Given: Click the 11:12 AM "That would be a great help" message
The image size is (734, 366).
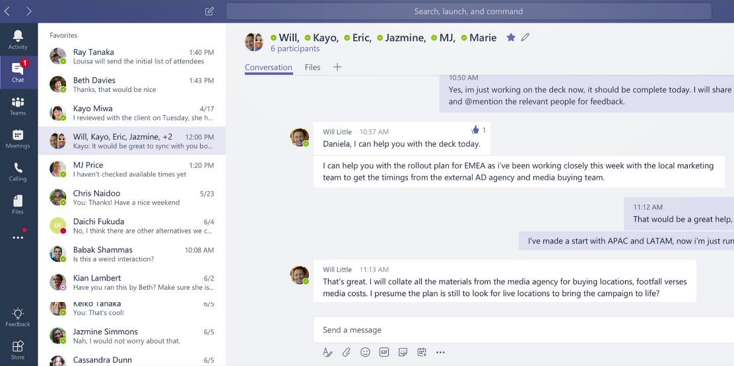Looking at the screenshot, I should pos(679,213).
